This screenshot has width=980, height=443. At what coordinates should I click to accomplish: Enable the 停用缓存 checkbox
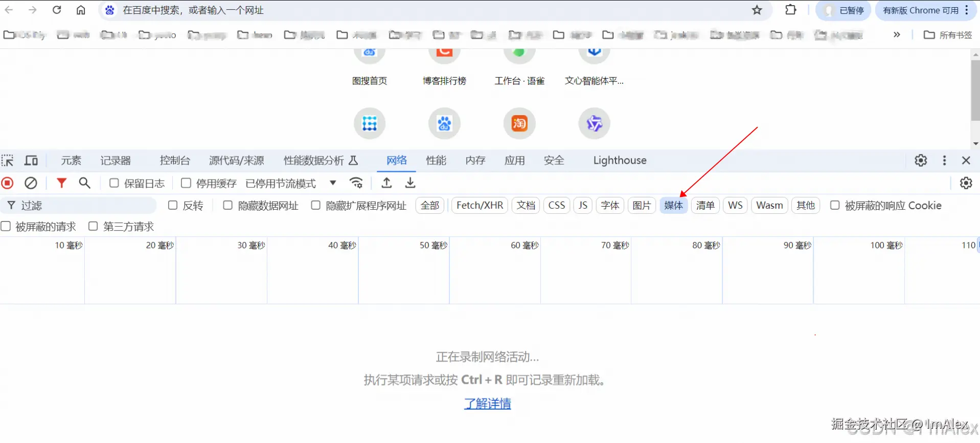(186, 183)
